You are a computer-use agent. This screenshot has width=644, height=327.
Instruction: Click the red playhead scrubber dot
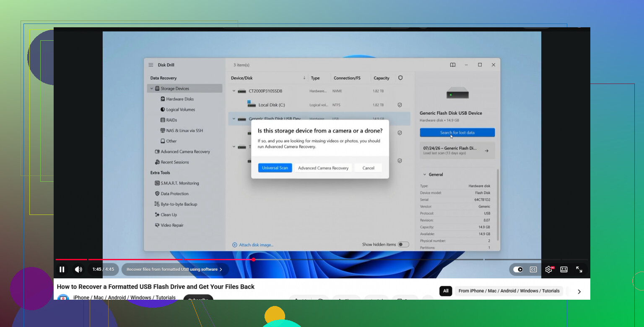pyautogui.click(x=253, y=259)
